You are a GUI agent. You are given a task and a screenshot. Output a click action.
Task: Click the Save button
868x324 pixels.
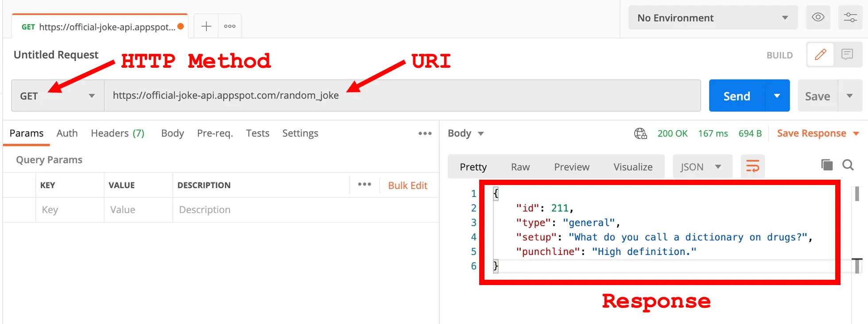pyautogui.click(x=818, y=96)
